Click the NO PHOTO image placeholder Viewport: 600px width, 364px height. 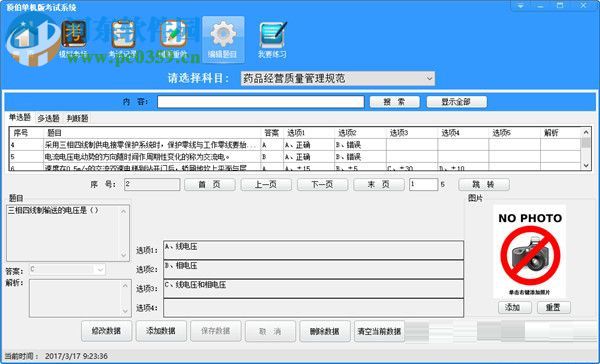pyautogui.click(x=530, y=252)
